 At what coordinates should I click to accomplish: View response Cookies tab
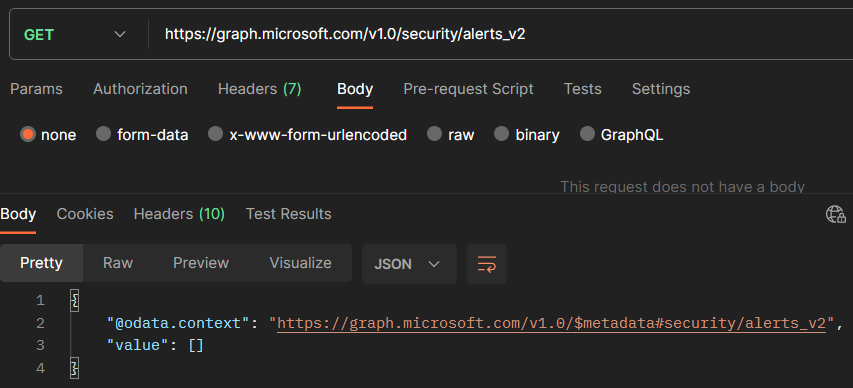point(85,214)
